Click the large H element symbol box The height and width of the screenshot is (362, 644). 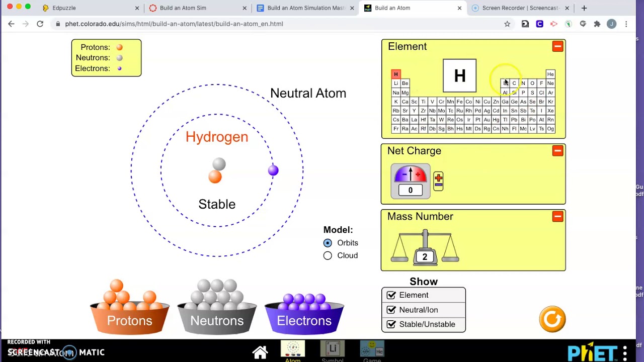[459, 76]
